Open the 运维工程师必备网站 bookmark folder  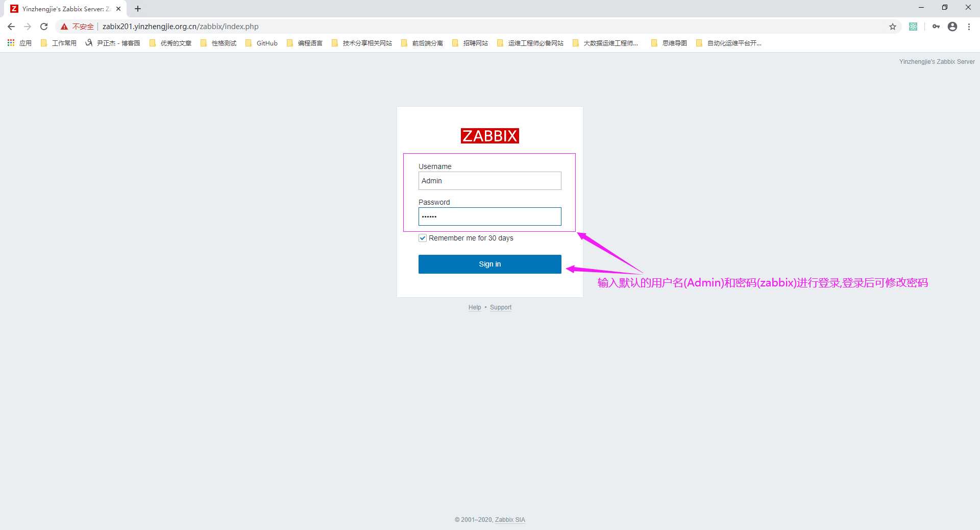pyautogui.click(x=530, y=43)
